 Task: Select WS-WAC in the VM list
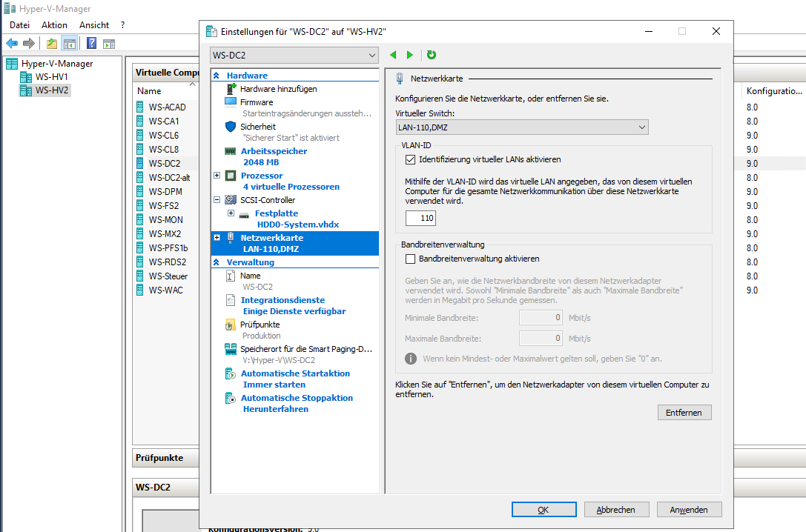click(x=165, y=290)
